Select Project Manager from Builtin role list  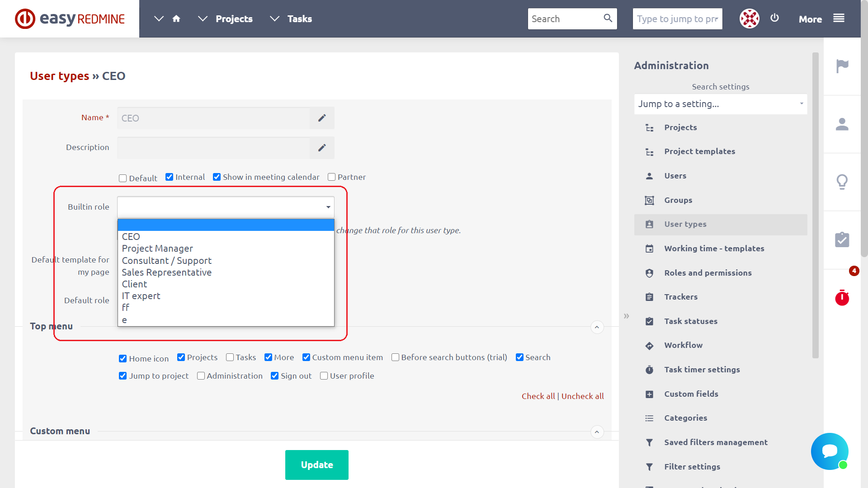[157, 249]
